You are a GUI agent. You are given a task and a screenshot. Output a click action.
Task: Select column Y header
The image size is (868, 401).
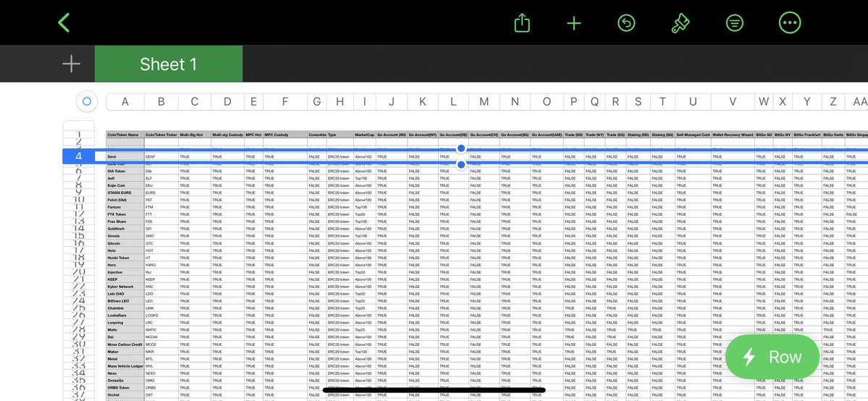(x=807, y=101)
